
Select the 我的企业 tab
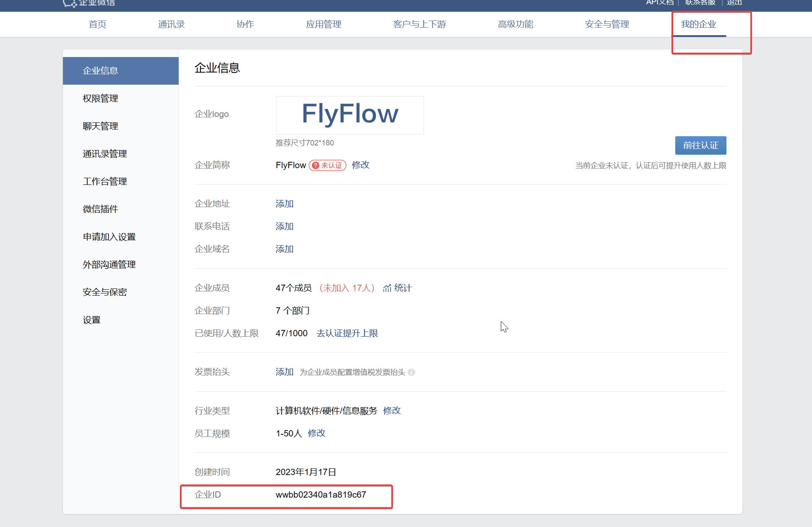click(699, 24)
